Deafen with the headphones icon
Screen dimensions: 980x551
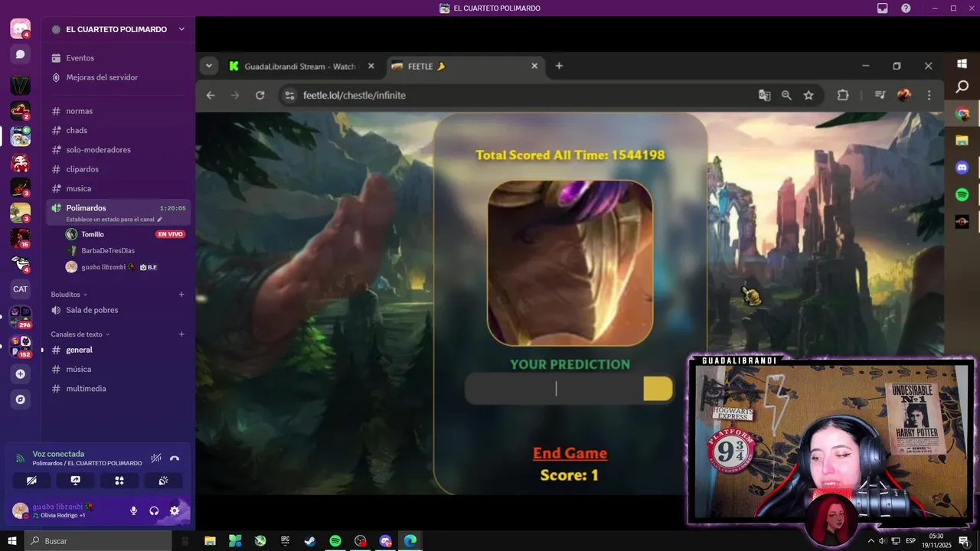pyautogui.click(x=154, y=510)
